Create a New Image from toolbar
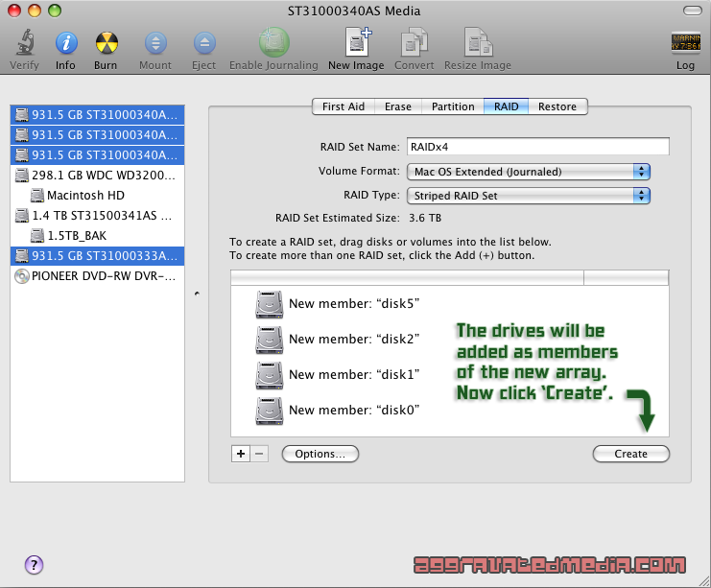Viewport: 711px width, 588px height. point(358,41)
